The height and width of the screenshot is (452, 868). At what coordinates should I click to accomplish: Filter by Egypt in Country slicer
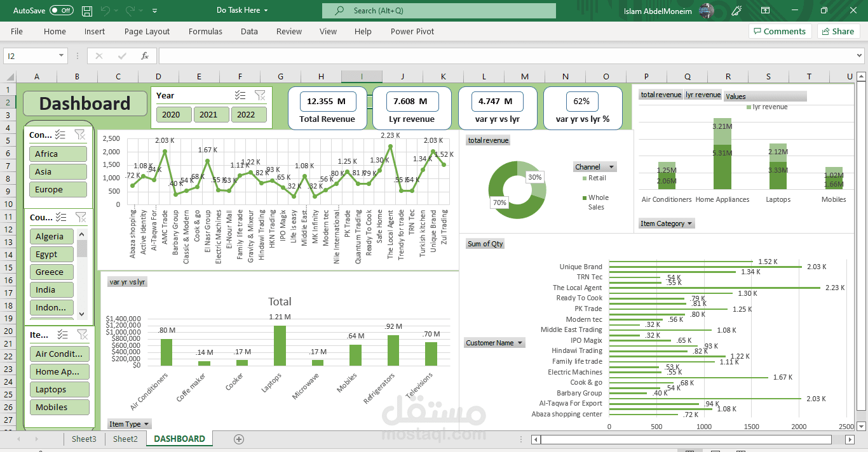coord(51,254)
